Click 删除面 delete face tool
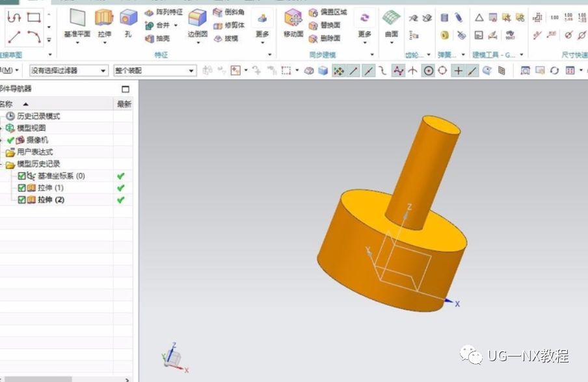The image size is (588, 382). 325,38
